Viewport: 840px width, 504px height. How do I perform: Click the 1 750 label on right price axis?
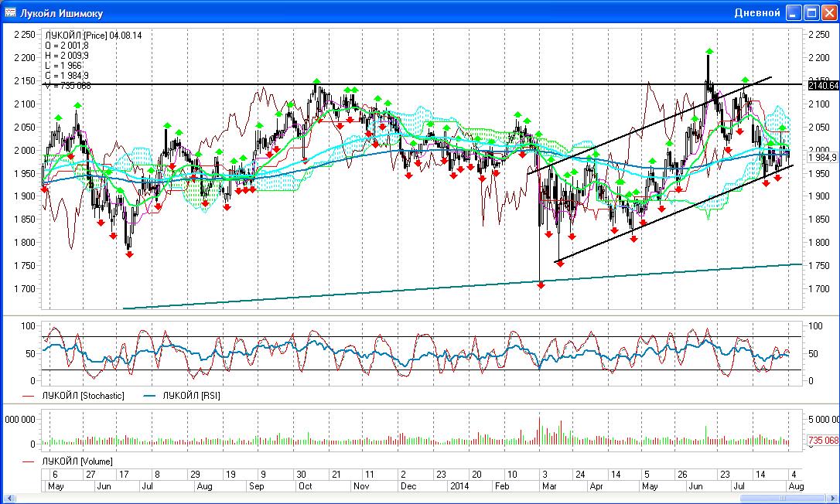pyautogui.click(x=818, y=266)
